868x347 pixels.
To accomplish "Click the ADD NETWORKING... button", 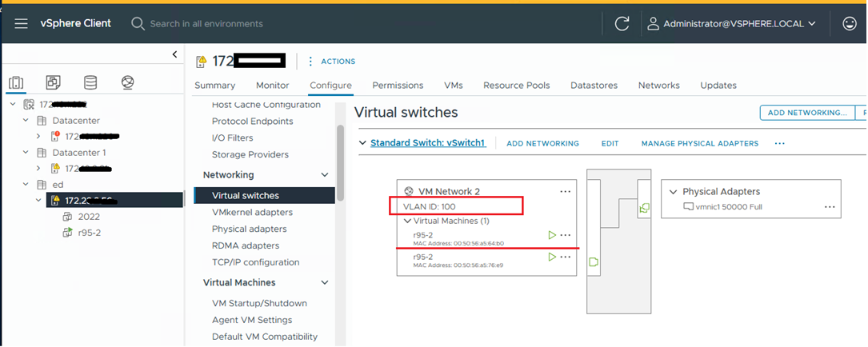I will 806,113.
